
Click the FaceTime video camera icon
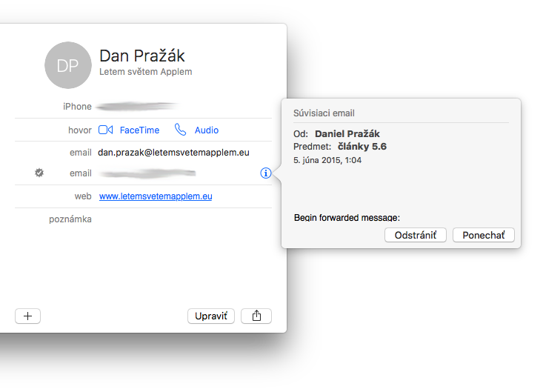click(105, 130)
